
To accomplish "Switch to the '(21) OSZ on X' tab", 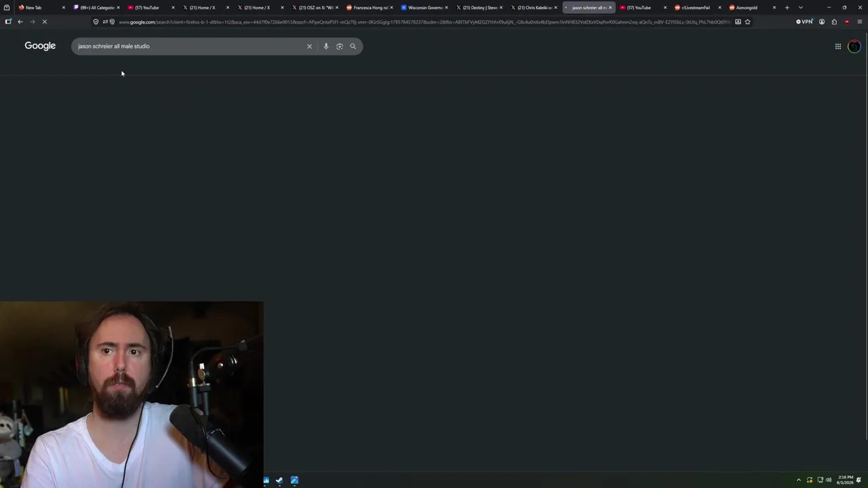I will (x=316, y=7).
